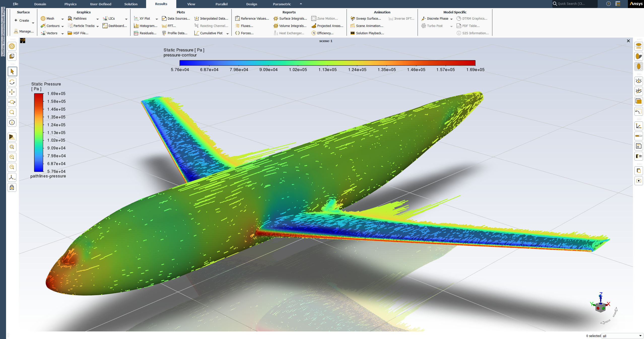Click the overlapping squares icon on right toolbar
644x339 pixels.
(638, 101)
